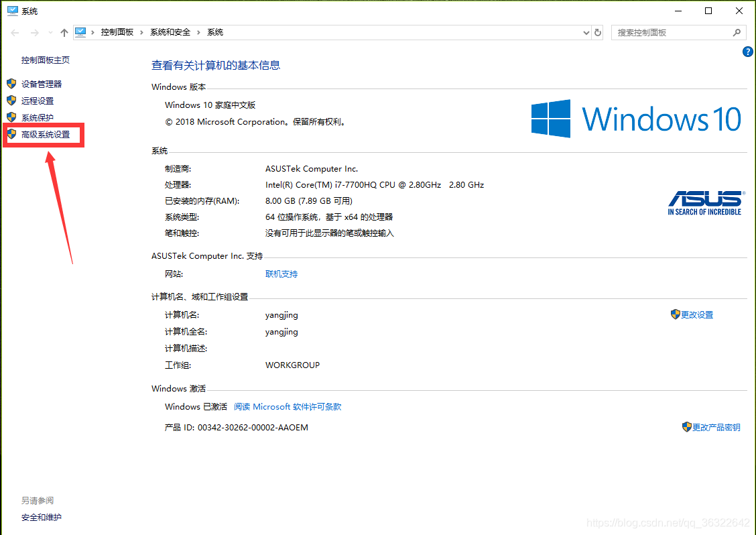Click 更改设置 for computer name
The width and height of the screenshot is (756, 535).
coord(697,314)
